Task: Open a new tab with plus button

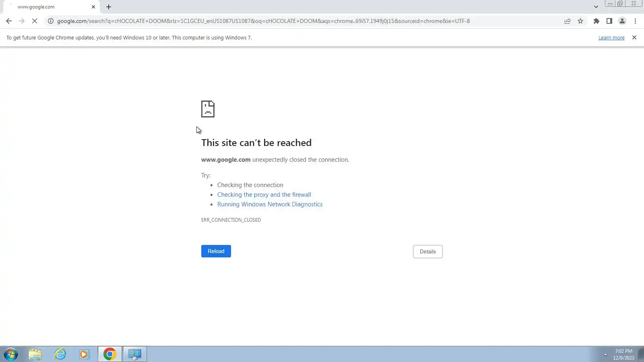Action: [109, 7]
